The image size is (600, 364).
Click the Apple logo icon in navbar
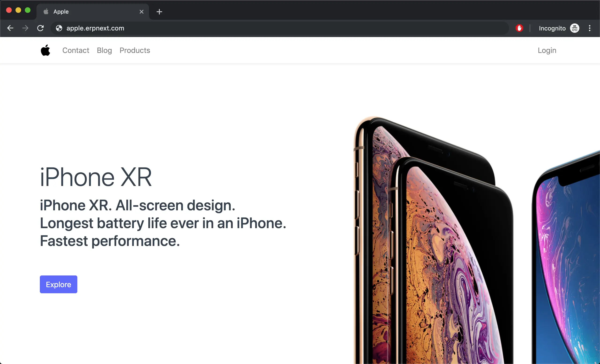pos(45,50)
